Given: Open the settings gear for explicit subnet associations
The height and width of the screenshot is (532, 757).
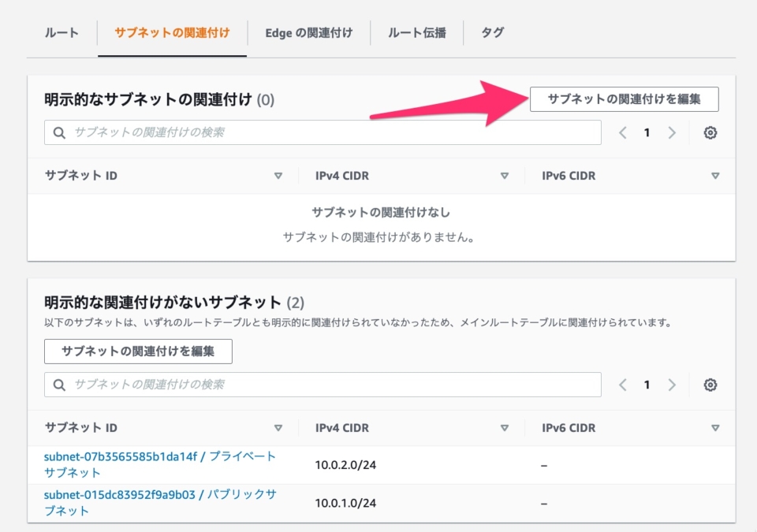Looking at the screenshot, I should 710,132.
